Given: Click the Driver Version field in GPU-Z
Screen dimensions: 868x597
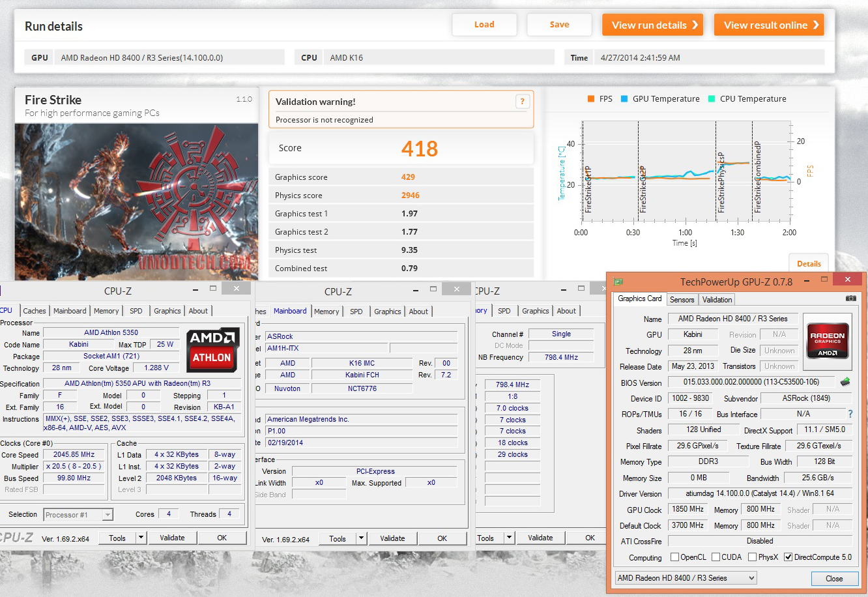Looking at the screenshot, I should tap(760, 493).
